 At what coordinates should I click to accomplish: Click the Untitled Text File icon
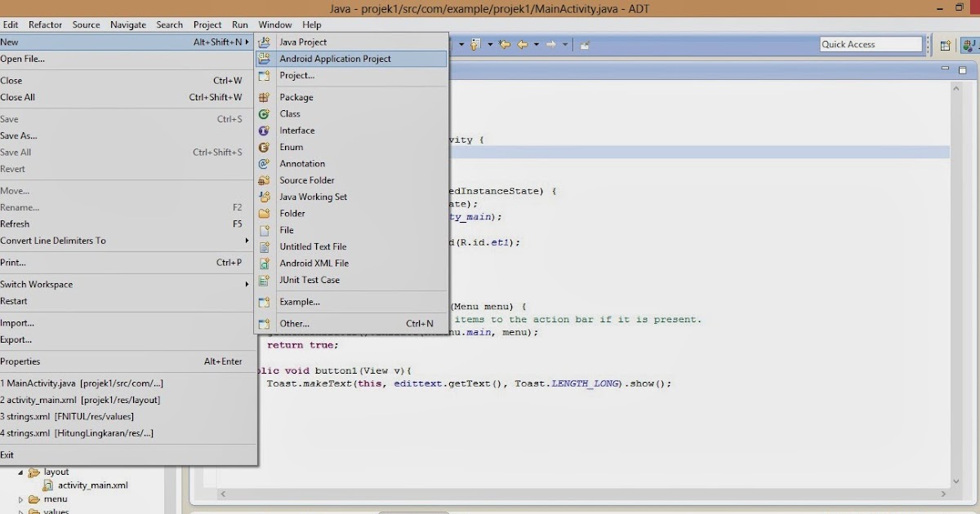click(264, 246)
